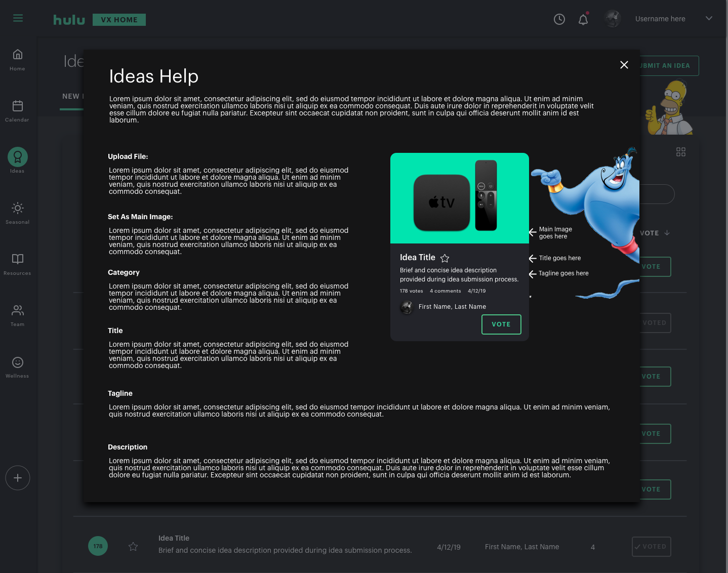Open Resources in sidebar
728x573 pixels.
coord(18,264)
